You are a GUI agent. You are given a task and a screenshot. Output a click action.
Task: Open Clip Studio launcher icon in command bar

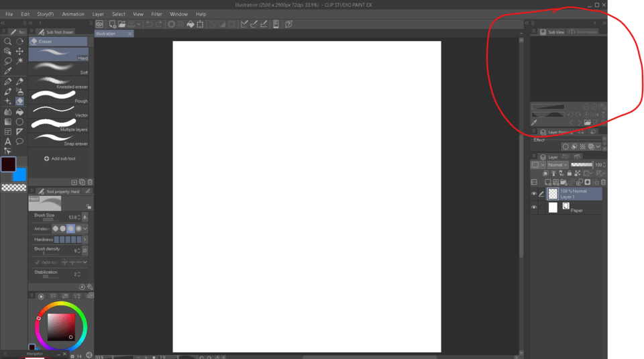(99, 24)
